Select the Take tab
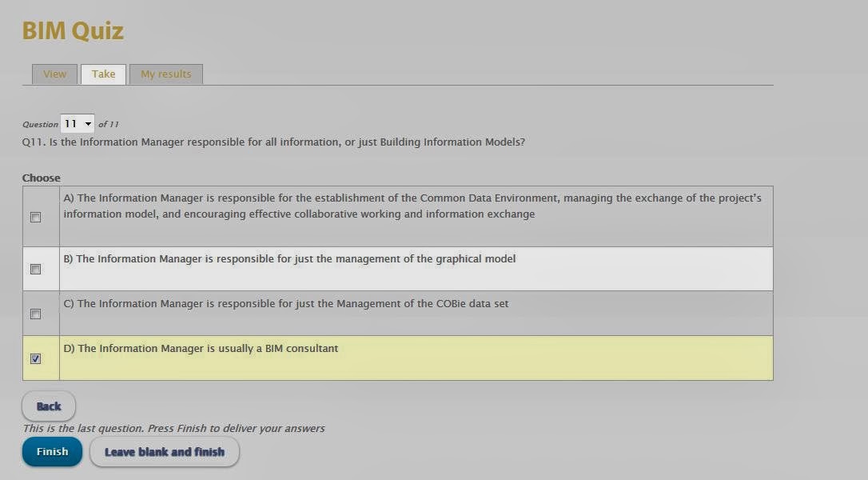The height and width of the screenshot is (480, 868). pyautogui.click(x=104, y=74)
